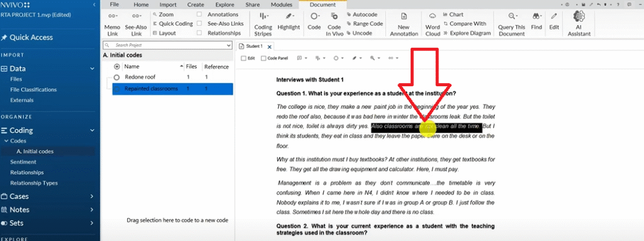The width and height of the screenshot is (644, 241).
Task: Open Relationship Types in sidebar
Action: coord(34,183)
